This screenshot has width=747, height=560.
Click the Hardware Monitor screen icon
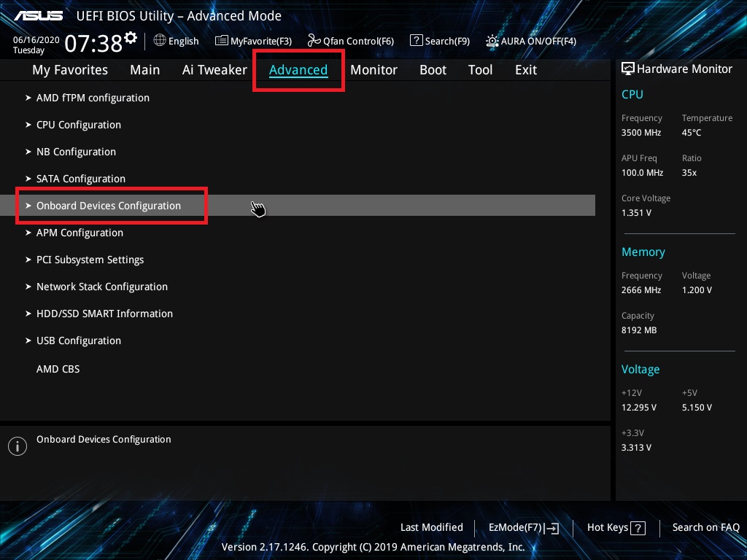[628, 69]
